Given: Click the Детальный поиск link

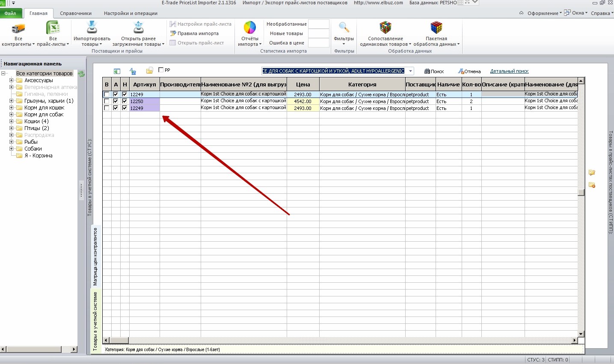Looking at the screenshot, I should click(x=509, y=71).
